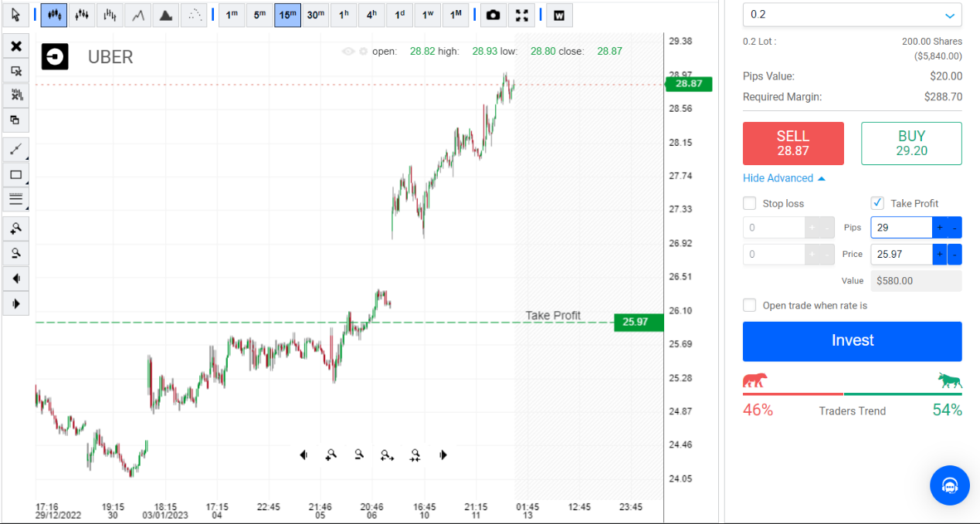980x524 pixels.
Task: Click right arrow in bottom chart navigation
Action: pyautogui.click(x=443, y=455)
